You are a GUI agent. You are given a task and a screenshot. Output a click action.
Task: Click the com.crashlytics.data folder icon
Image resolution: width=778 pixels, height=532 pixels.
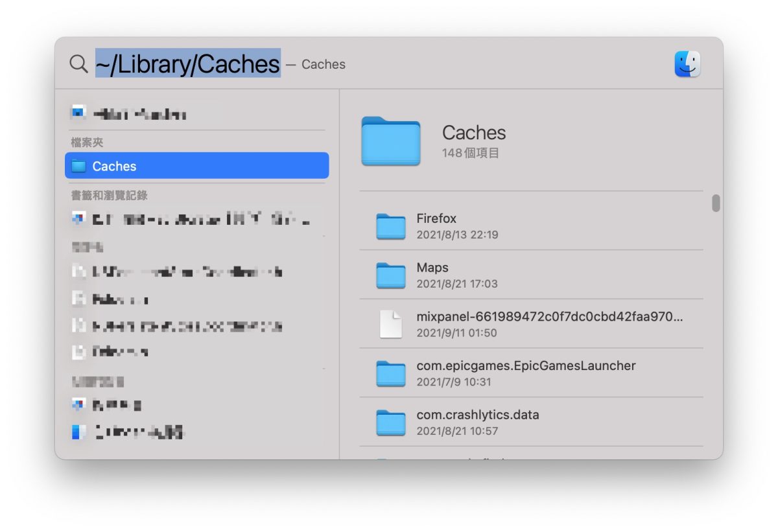[x=391, y=422]
